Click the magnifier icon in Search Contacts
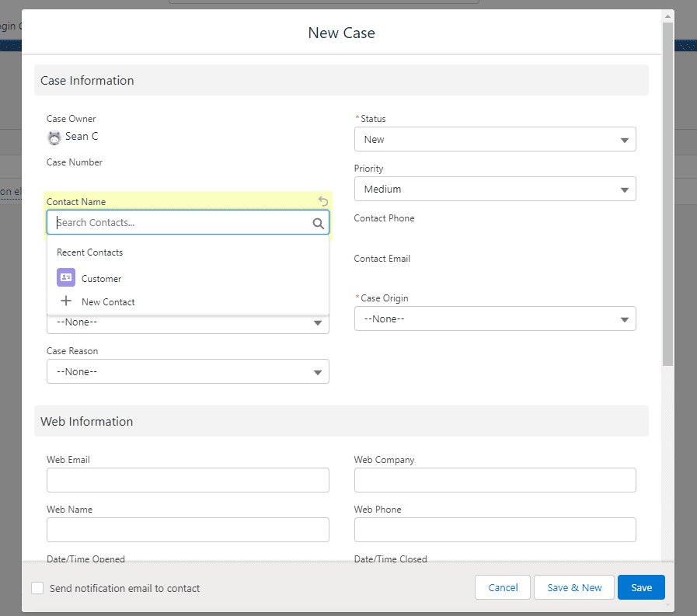 pyautogui.click(x=318, y=223)
